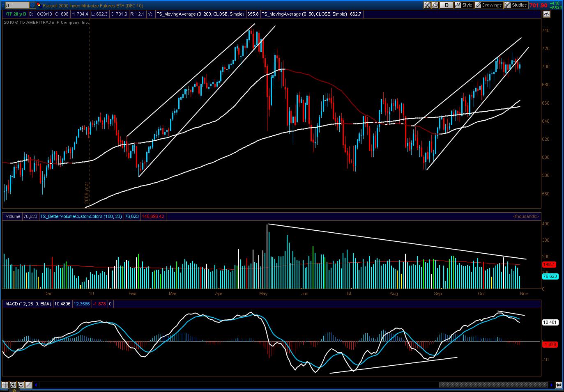The width and height of the screenshot is (564, 392).
Task: Click the scrollbar left arrow
Action: 36,385
